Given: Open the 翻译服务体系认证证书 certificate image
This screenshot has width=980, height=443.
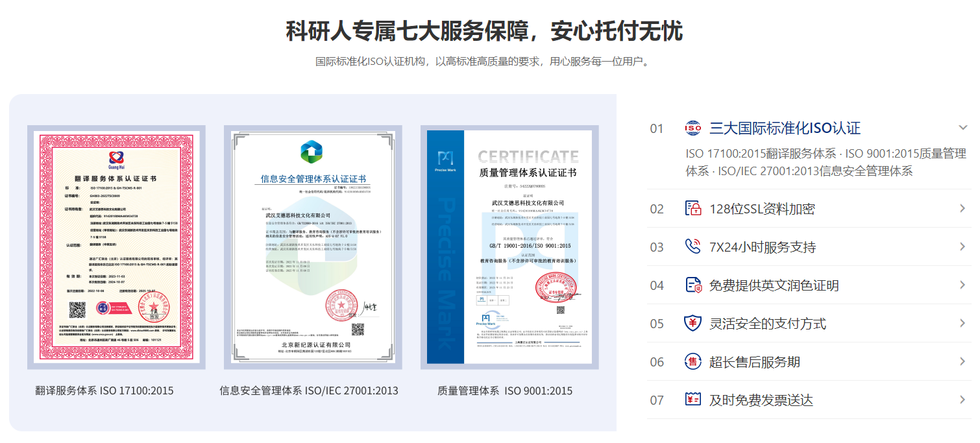Looking at the screenshot, I should [117, 247].
